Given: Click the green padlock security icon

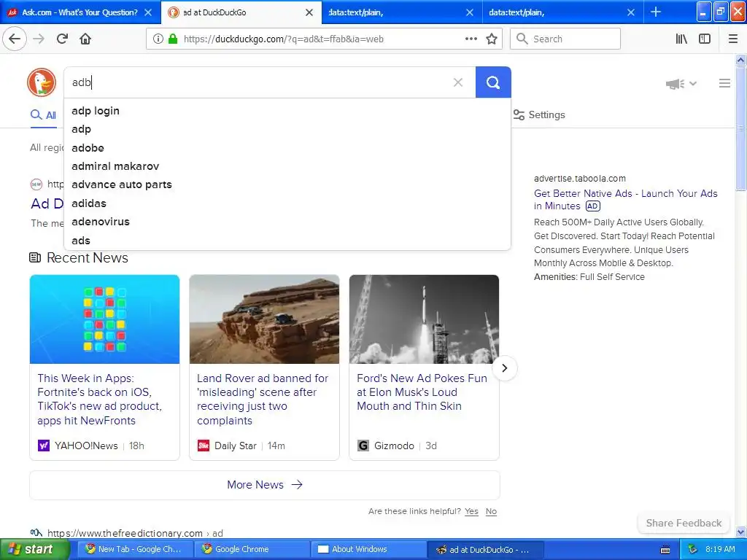Looking at the screenshot, I should click(173, 39).
